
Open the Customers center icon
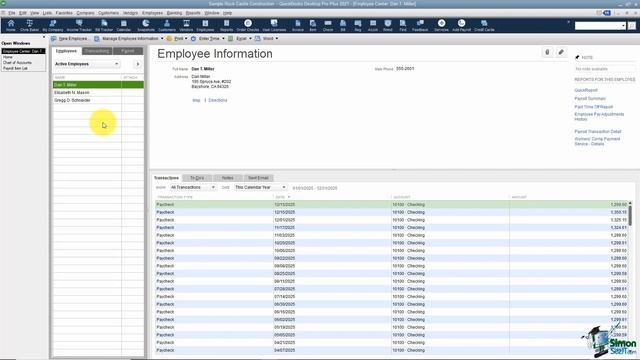167,25
